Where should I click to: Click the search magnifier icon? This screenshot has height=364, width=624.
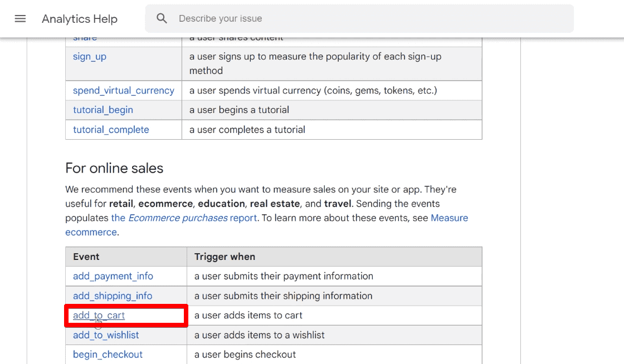click(162, 18)
